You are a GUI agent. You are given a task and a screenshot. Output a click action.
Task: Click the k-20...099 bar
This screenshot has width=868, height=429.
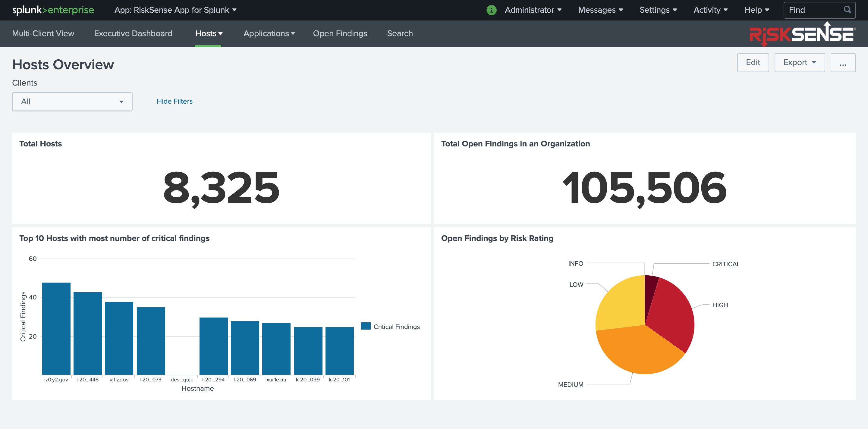tap(308, 351)
